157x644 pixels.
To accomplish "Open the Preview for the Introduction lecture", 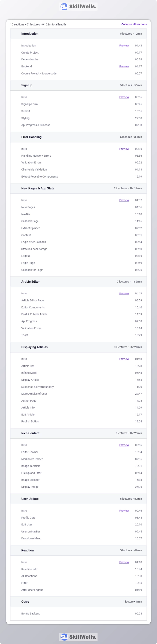I will point(124,46).
